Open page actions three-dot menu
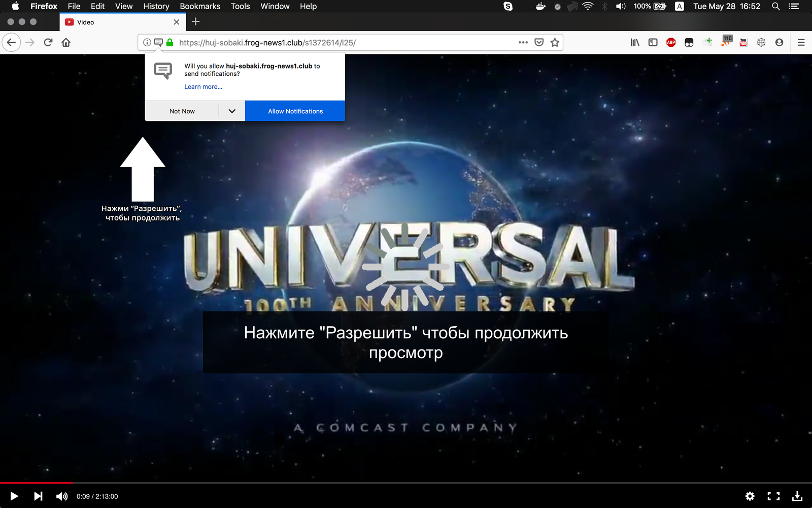812x508 pixels. click(x=523, y=43)
